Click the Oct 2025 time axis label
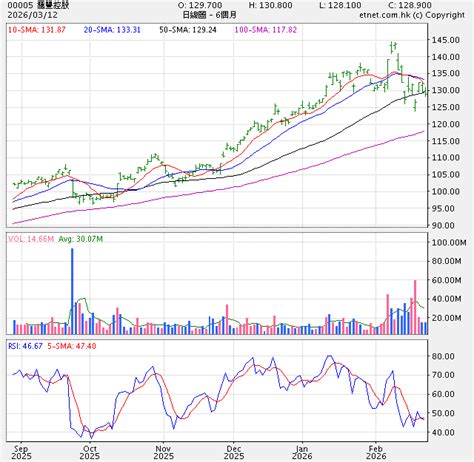 (90, 452)
